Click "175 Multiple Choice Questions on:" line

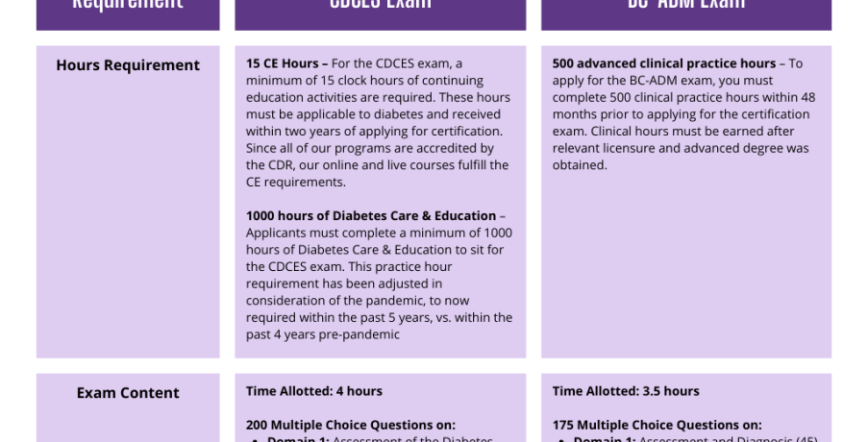[657, 425]
